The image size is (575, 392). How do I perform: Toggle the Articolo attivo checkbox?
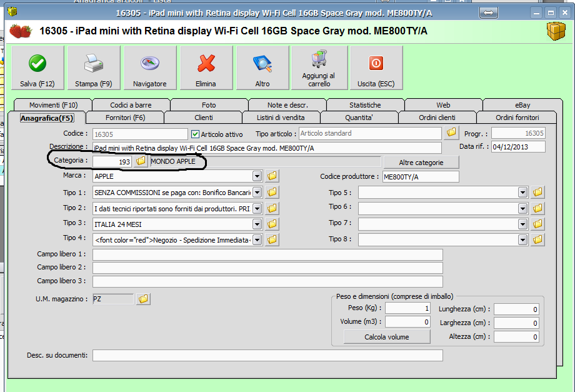(195, 134)
